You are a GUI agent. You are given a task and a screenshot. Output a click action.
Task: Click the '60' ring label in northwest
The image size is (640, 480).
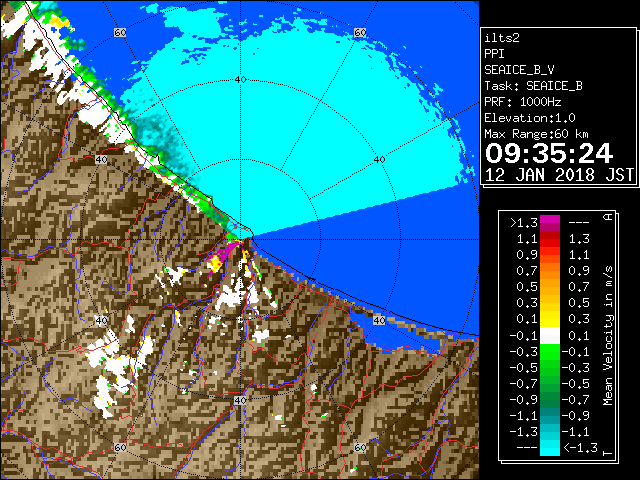coord(120,32)
